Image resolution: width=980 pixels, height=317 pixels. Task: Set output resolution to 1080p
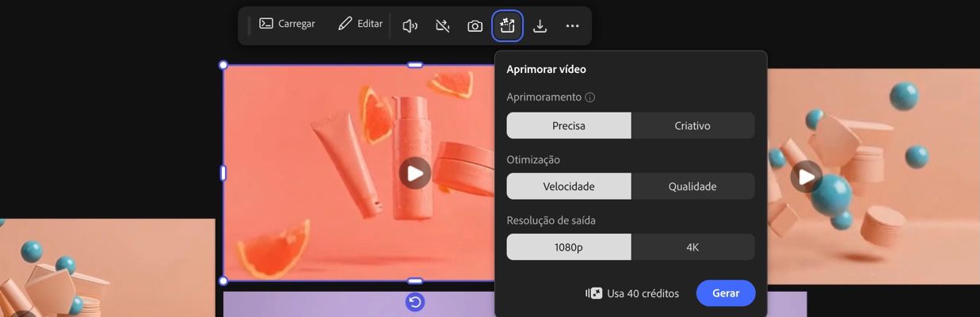(x=569, y=247)
